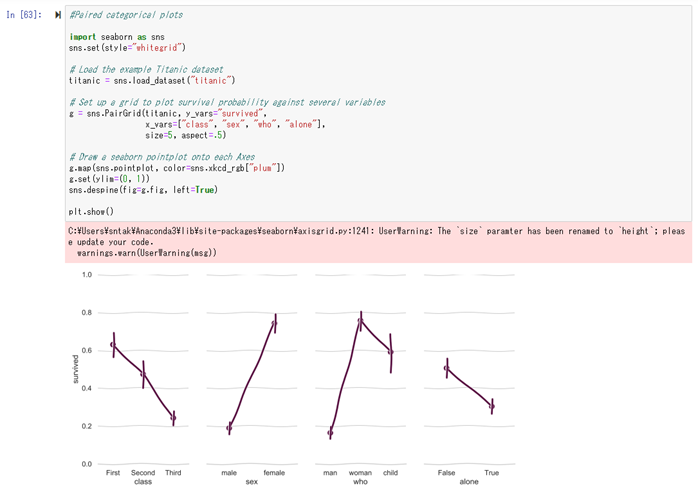Click the 'import seaborn as sns' code line
Viewport: 698px width, 501px height.
(x=117, y=37)
